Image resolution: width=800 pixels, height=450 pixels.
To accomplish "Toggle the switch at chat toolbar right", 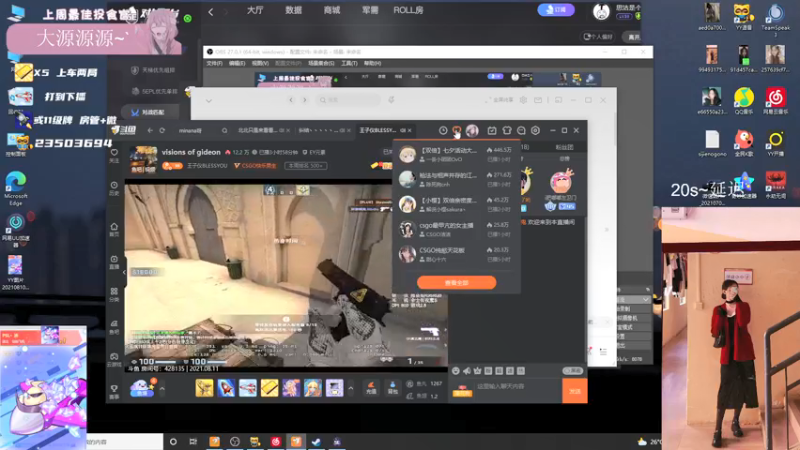I will coord(572,371).
